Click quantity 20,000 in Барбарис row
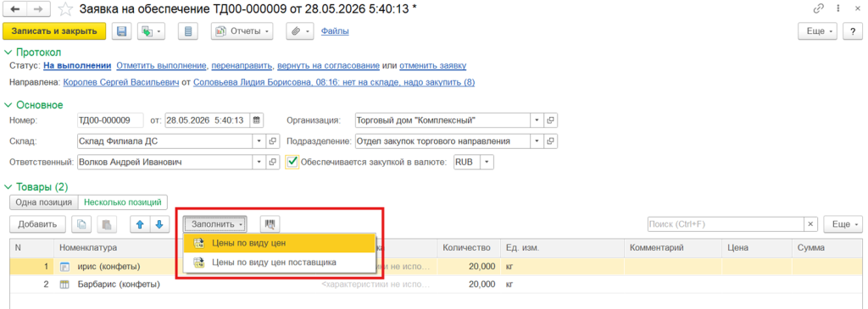The image size is (868, 309). 481,284
